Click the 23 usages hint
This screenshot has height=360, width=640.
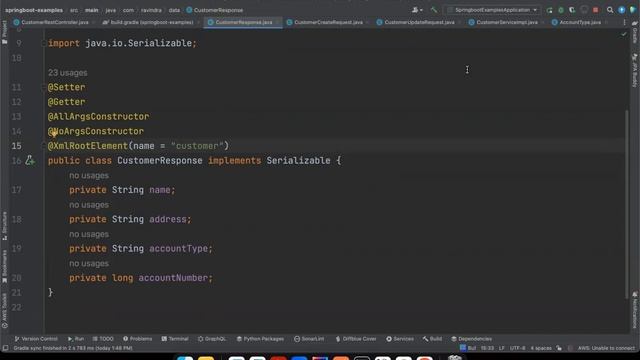coord(67,73)
